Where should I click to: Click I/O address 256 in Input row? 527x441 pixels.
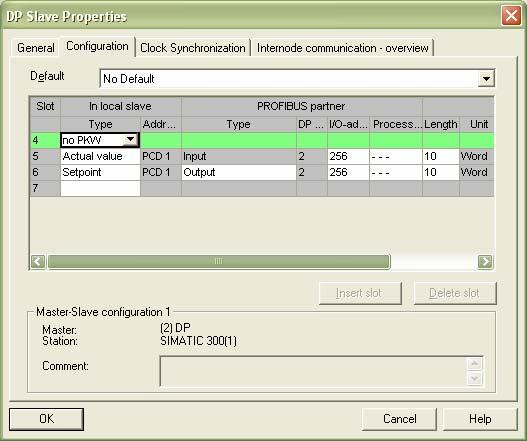pos(348,156)
